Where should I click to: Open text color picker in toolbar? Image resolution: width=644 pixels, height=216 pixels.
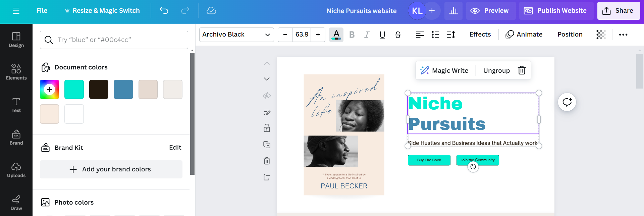pyautogui.click(x=336, y=35)
